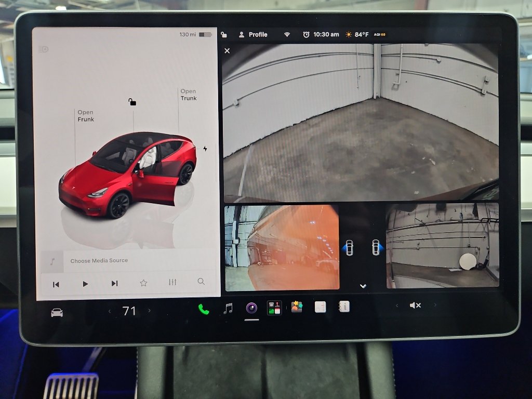Raise volume with right chevron
The width and height of the screenshot is (532, 399).
pos(435,305)
